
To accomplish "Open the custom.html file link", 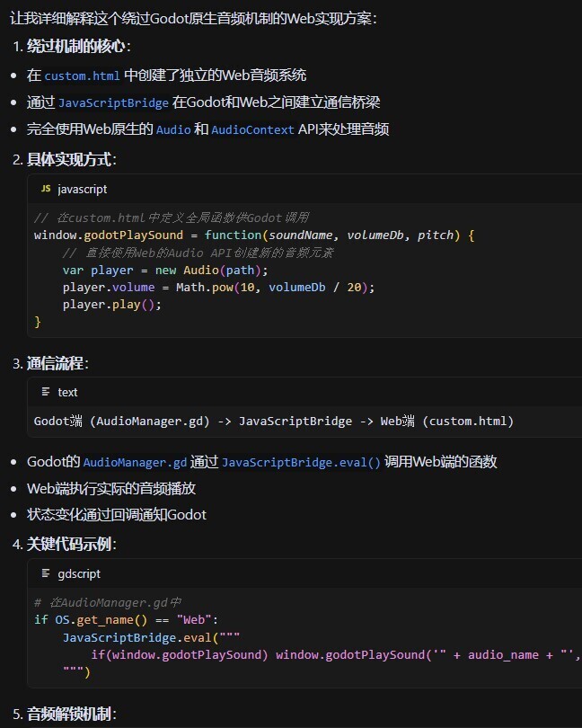I will tap(82, 75).
